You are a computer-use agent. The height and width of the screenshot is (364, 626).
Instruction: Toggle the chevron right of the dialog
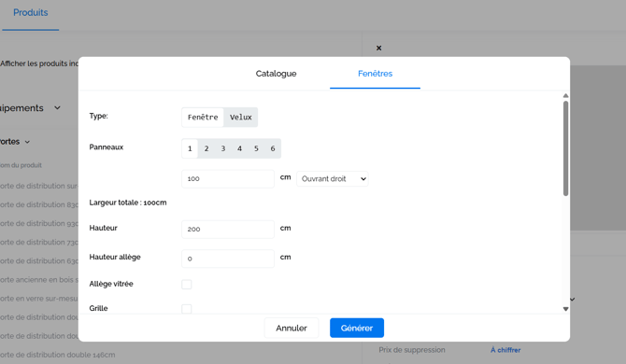[x=573, y=299]
